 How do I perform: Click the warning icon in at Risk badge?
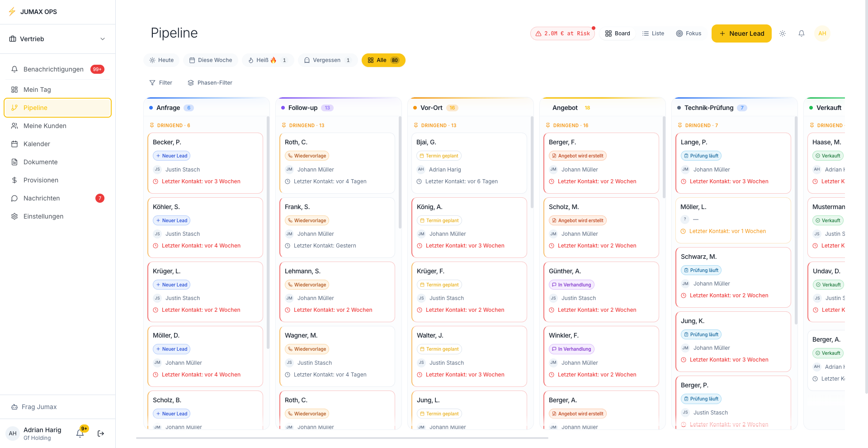pos(538,33)
